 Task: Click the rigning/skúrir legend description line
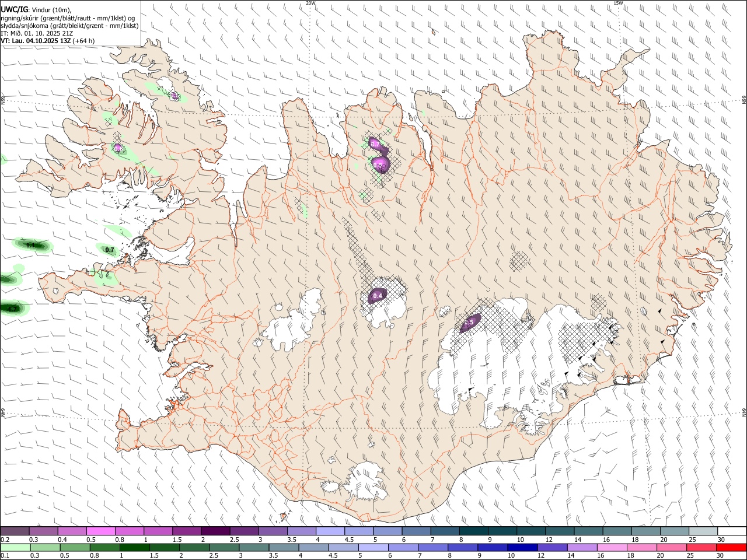(68, 17)
